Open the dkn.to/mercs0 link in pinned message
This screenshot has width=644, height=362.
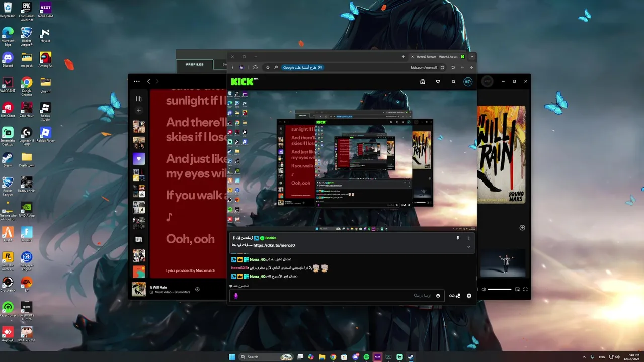[274, 245]
